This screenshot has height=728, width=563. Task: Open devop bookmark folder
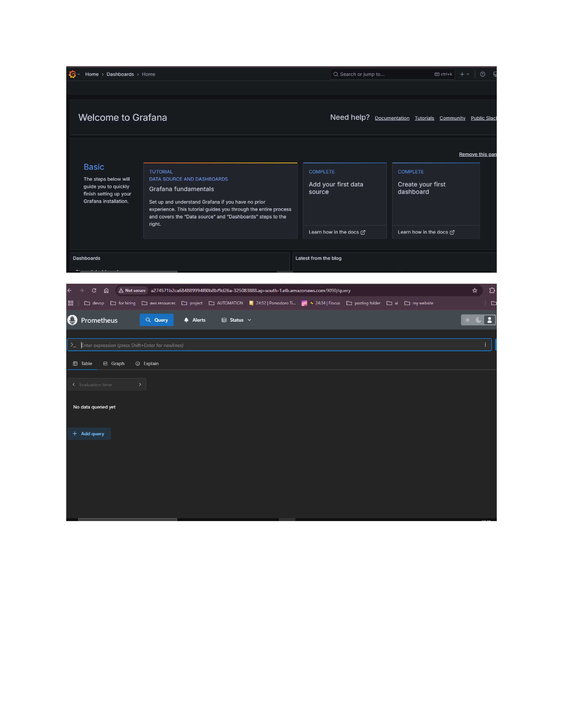tap(94, 303)
